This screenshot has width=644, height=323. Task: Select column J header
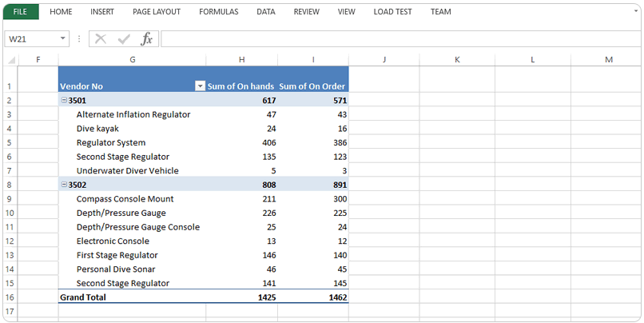coord(384,60)
